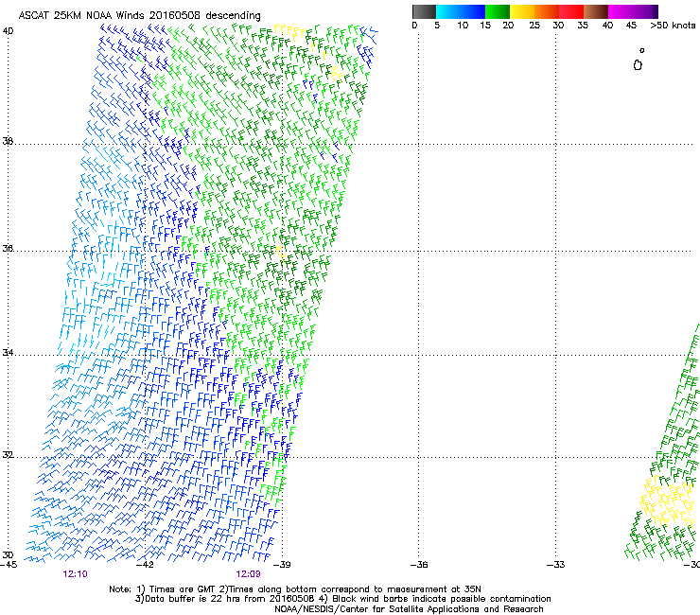Select the yellow 20-25 knots legend color

(522, 11)
